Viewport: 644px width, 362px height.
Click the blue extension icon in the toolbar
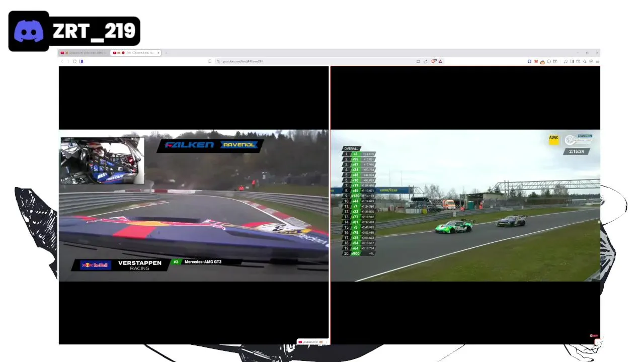[x=529, y=61]
